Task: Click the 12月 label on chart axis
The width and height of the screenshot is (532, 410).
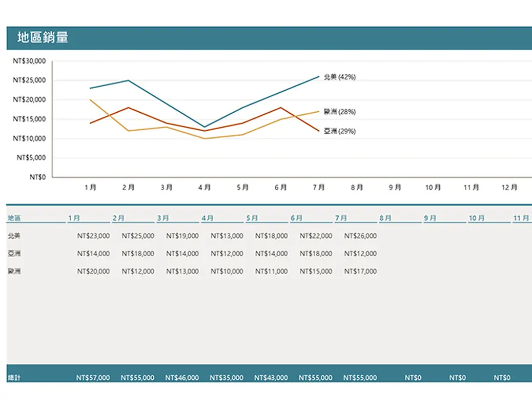Action: pos(509,188)
